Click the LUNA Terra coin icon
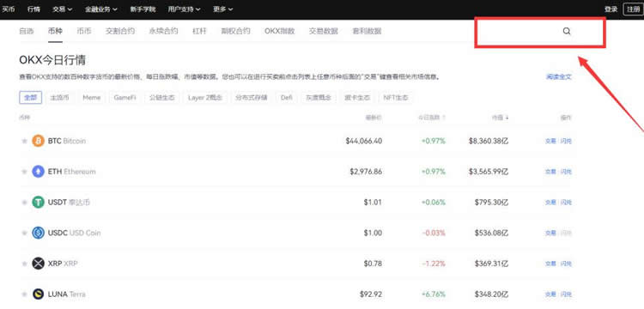644x309 pixels. pyautogui.click(x=38, y=294)
